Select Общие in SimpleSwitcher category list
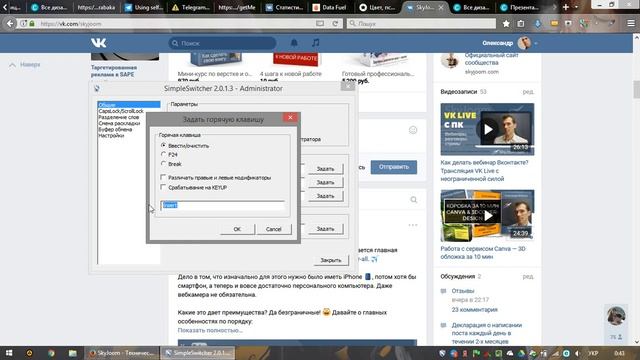Screen dimensions: 640x360 129,105
